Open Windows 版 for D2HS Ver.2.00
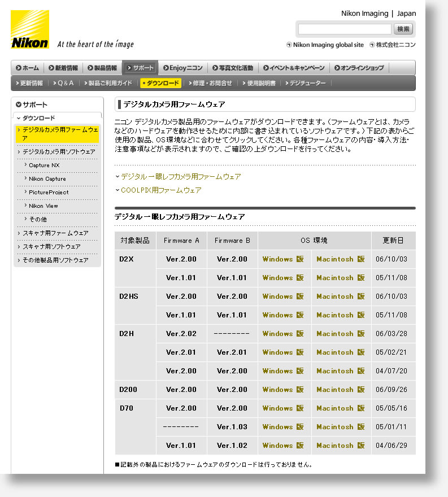 click(x=283, y=297)
